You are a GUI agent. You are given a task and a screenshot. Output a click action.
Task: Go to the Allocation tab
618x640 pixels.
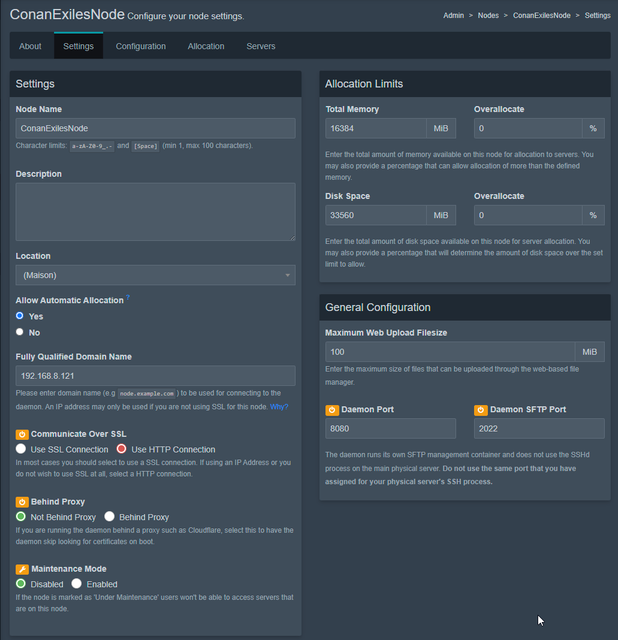[206, 46]
